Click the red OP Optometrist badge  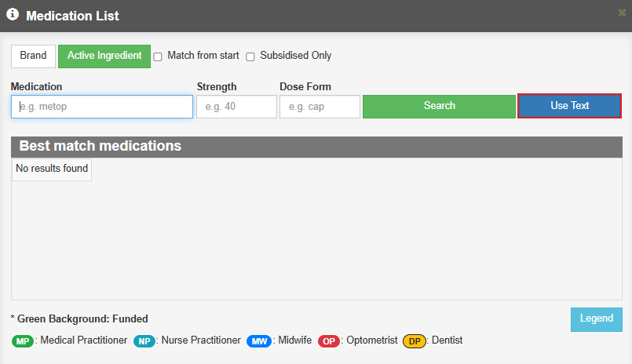pyautogui.click(x=329, y=341)
